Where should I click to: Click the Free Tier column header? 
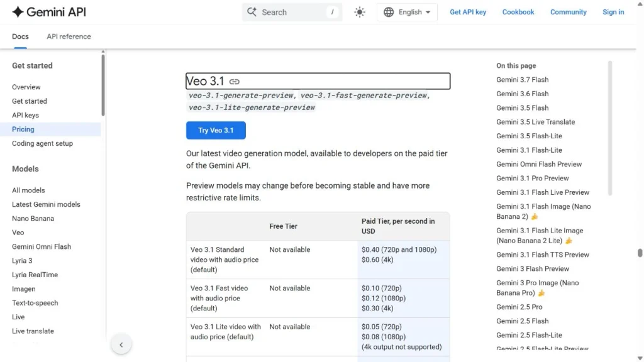tap(284, 226)
